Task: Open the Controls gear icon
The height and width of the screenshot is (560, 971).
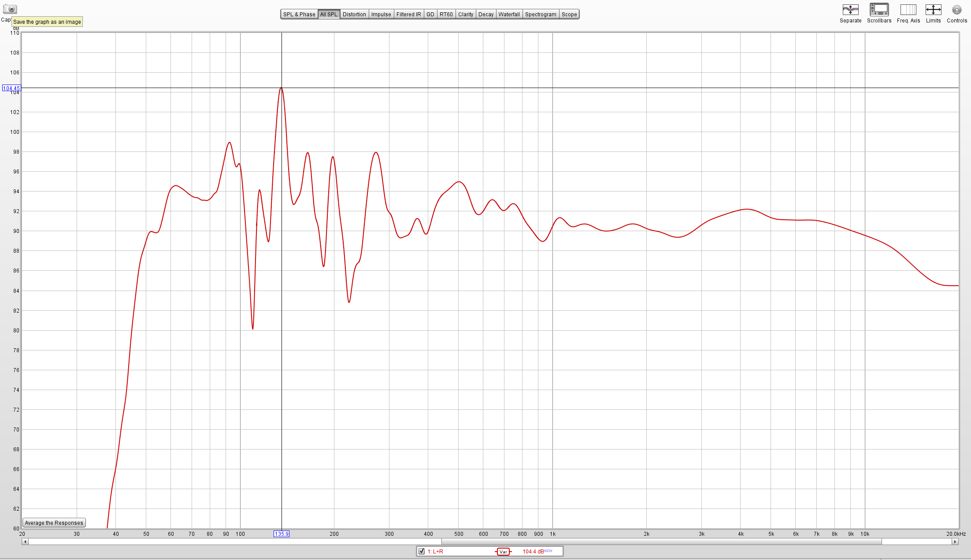Action: pyautogui.click(x=956, y=10)
